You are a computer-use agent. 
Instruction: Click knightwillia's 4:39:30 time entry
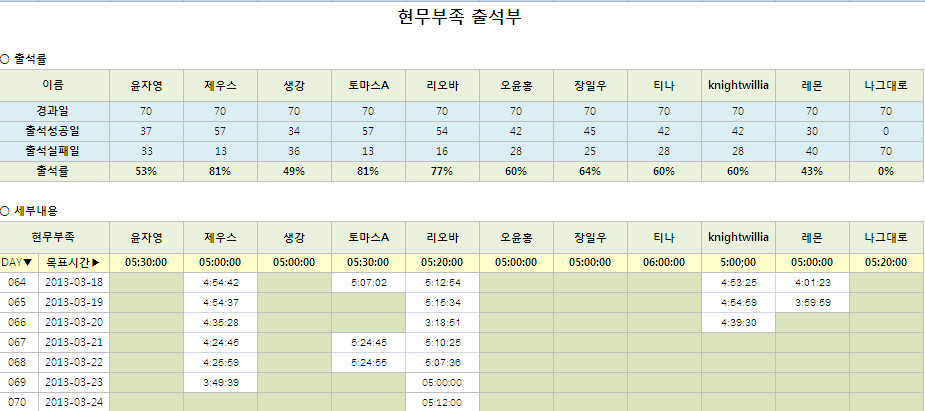click(738, 322)
